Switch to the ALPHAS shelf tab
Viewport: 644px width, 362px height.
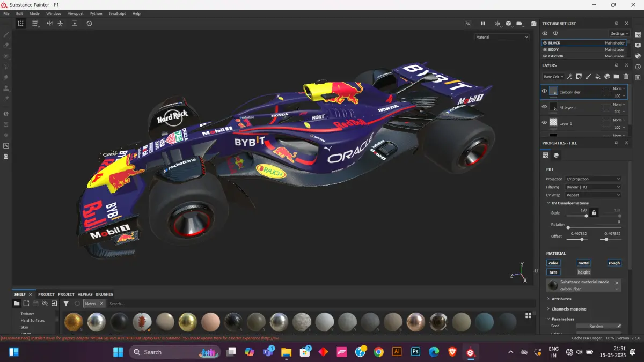pyautogui.click(x=85, y=294)
